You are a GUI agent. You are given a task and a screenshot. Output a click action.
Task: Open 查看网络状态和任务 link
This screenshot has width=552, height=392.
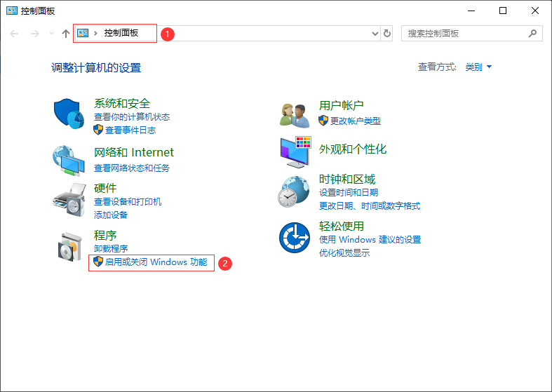[x=132, y=168]
